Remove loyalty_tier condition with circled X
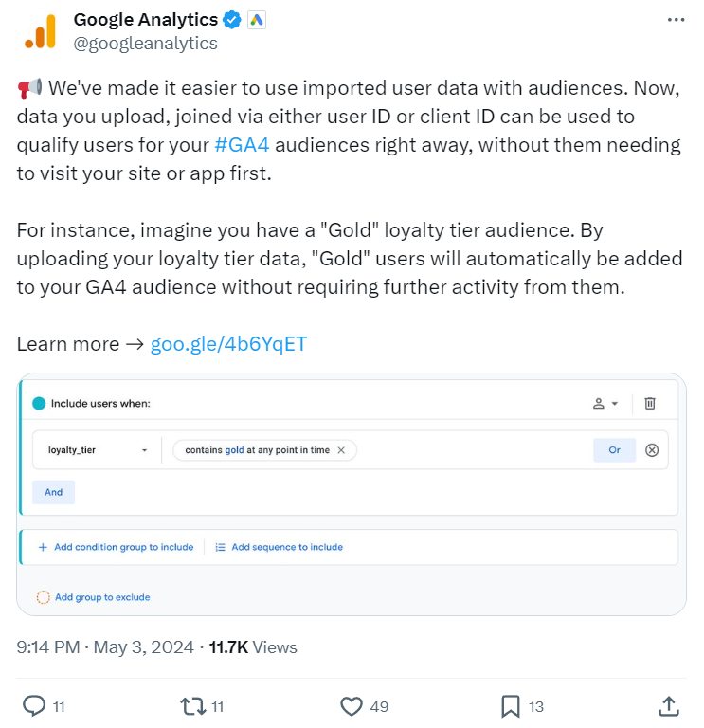704x728 pixels. (x=652, y=450)
